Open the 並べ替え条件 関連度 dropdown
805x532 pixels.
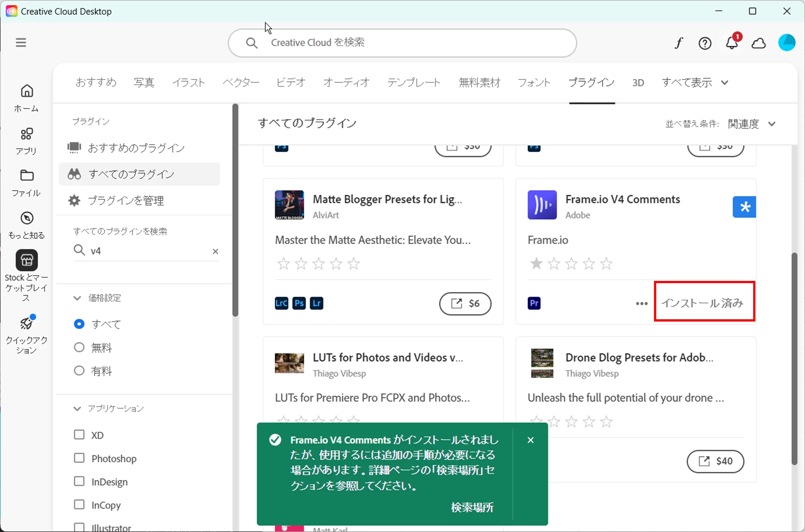[x=751, y=124]
